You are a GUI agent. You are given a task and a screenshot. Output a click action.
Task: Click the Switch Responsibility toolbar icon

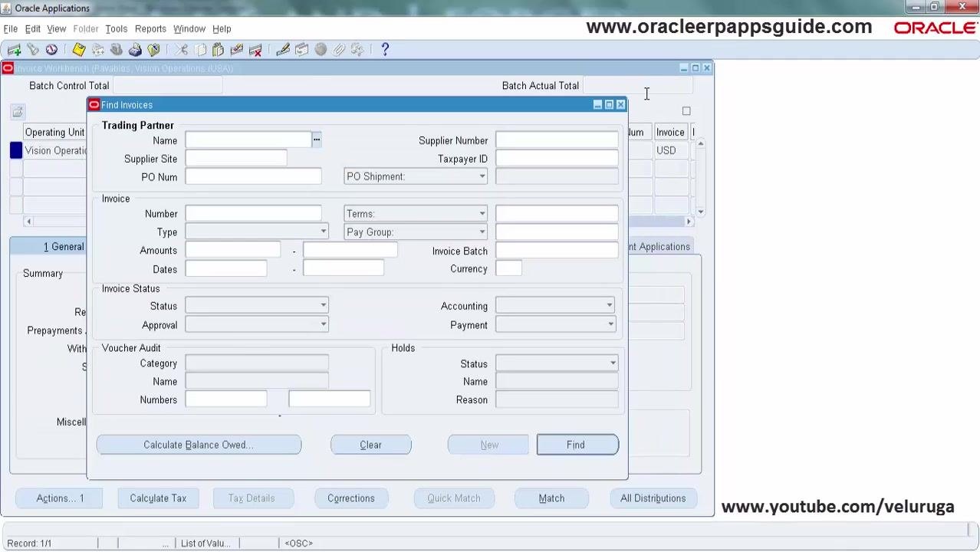(116, 50)
